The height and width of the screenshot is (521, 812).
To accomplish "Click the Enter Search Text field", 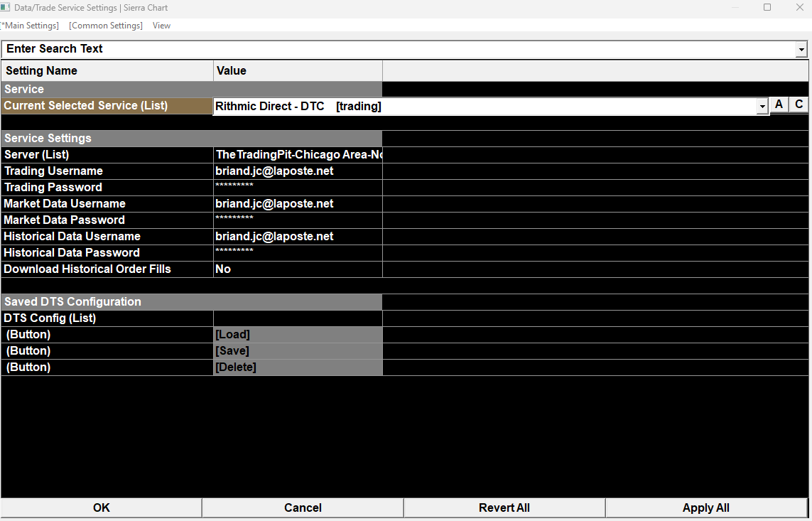I will tap(399, 48).
